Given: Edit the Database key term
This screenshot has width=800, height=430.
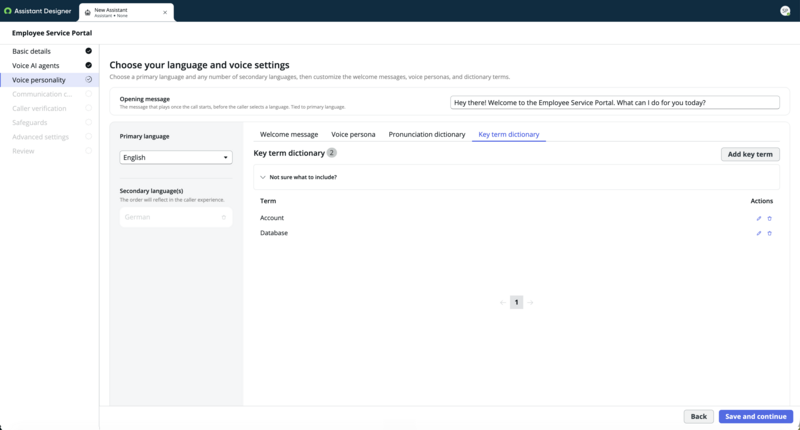Looking at the screenshot, I should tap(759, 233).
